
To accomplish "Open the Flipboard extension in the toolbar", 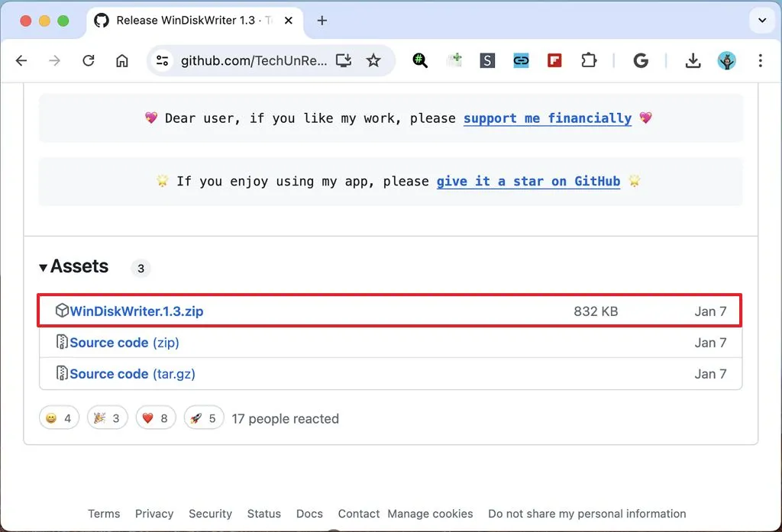I will [553, 60].
